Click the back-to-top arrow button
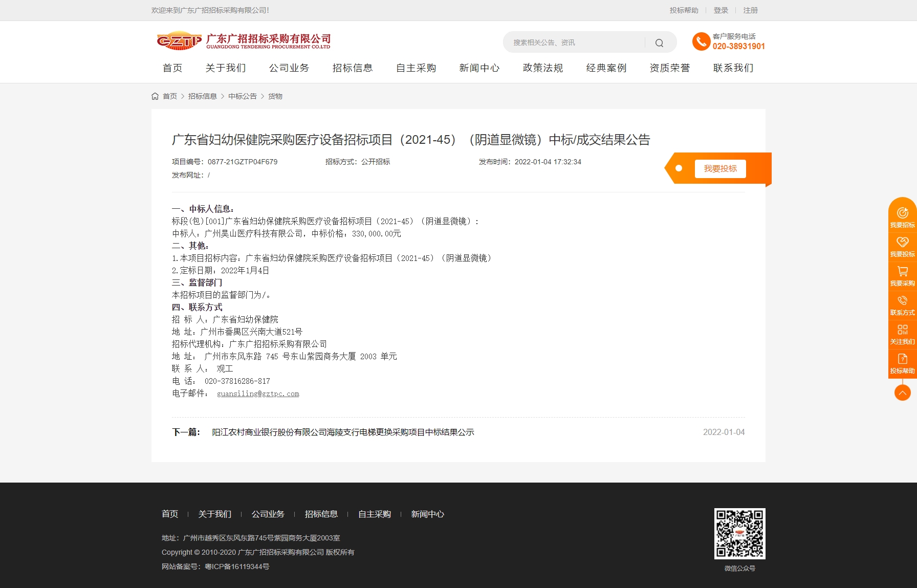 (902, 393)
